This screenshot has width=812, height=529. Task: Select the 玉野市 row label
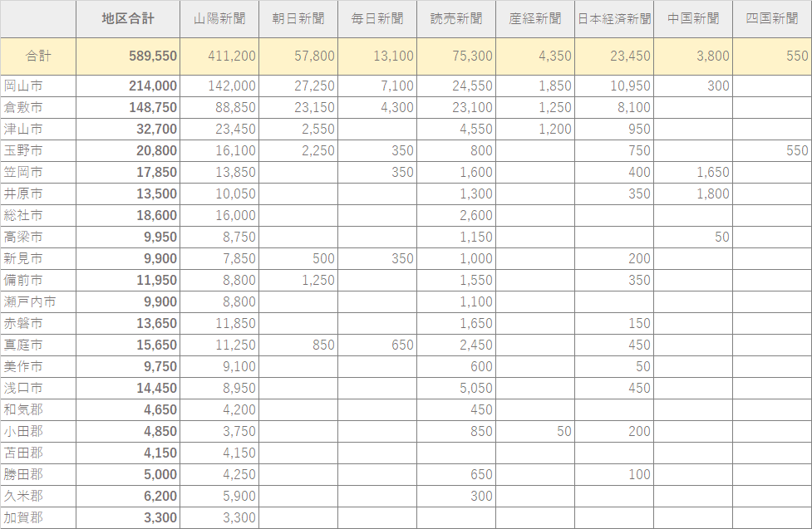tap(38, 150)
